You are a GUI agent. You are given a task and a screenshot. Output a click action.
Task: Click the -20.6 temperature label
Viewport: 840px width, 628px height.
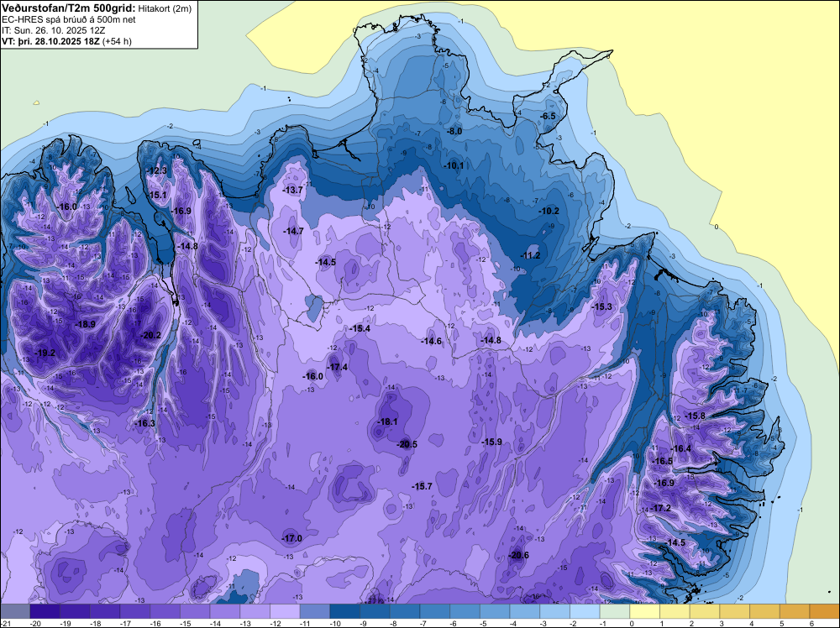tap(518, 555)
